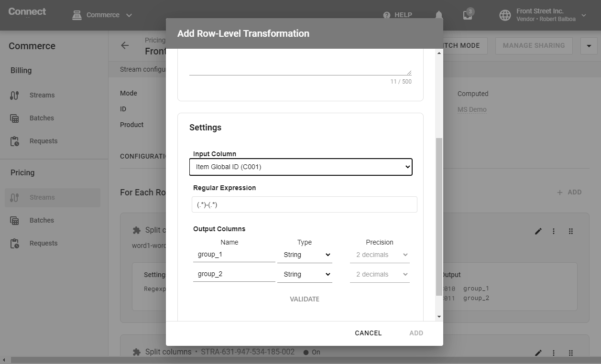
Task: Click the Billing Batches icon
Action: [14, 118]
